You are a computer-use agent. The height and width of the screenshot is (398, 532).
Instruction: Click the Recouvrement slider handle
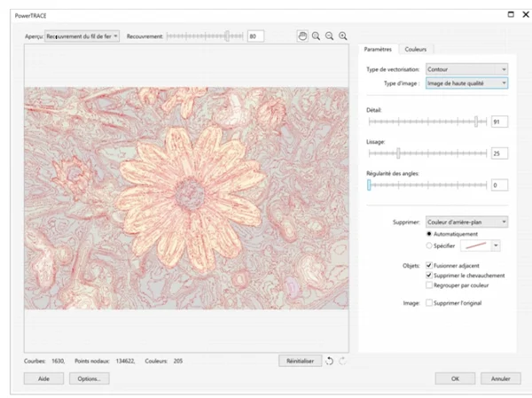(227, 36)
